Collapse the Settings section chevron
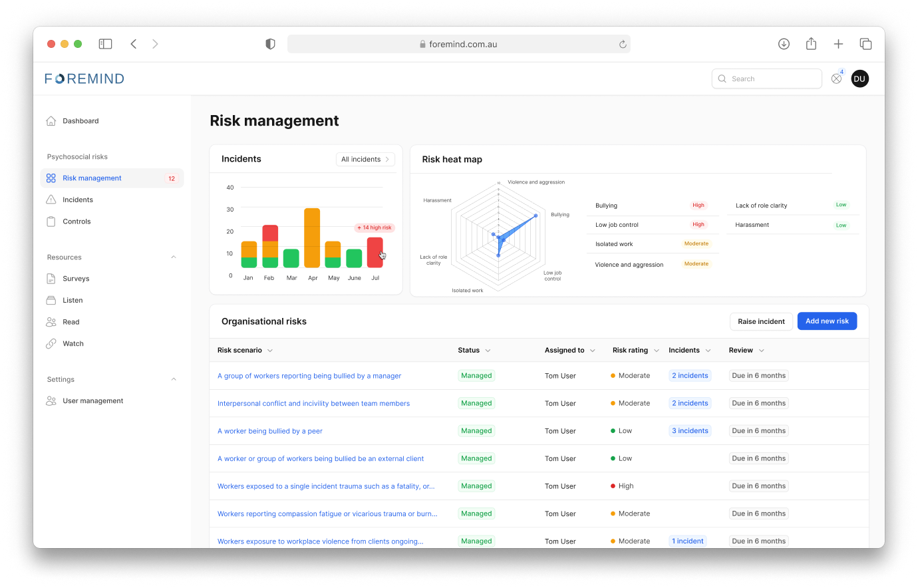 point(174,380)
